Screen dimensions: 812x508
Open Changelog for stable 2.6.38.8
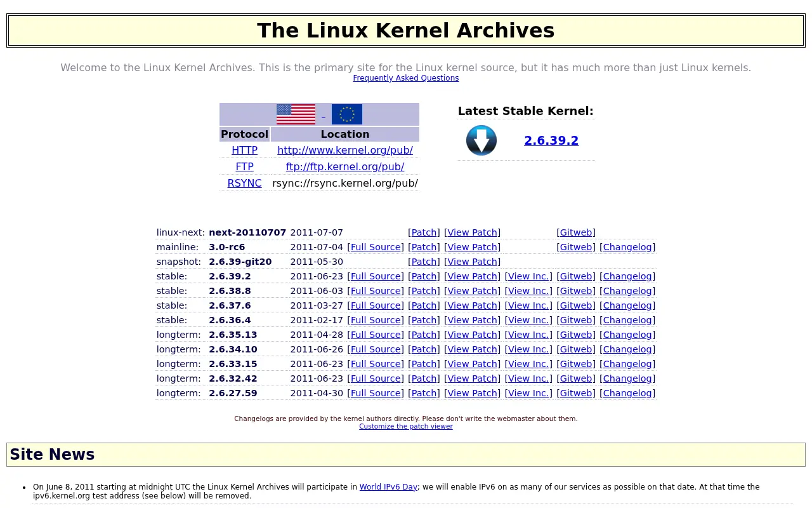(627, 291)
